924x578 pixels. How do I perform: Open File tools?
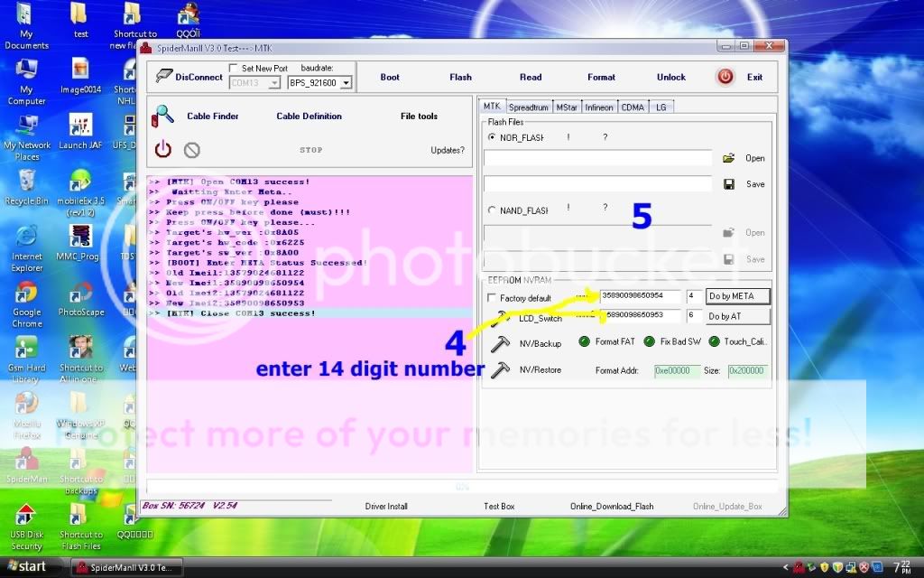[419, 117]
